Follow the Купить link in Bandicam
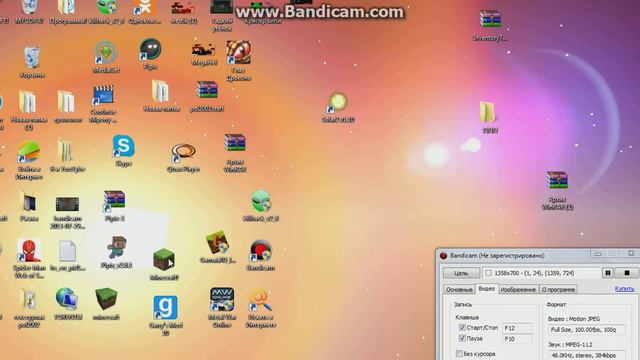The height and width of the screenshot is (360, 640). point(624,289)
